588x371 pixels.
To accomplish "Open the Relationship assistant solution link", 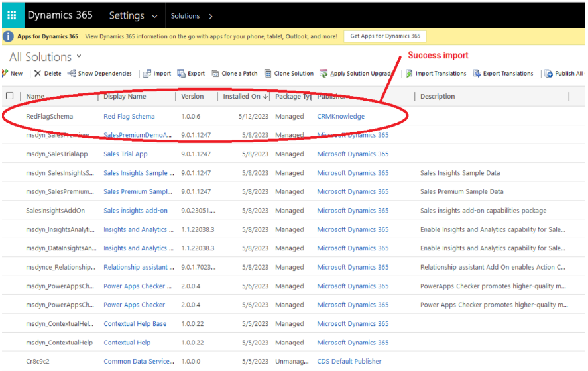I will pos(139,267).
